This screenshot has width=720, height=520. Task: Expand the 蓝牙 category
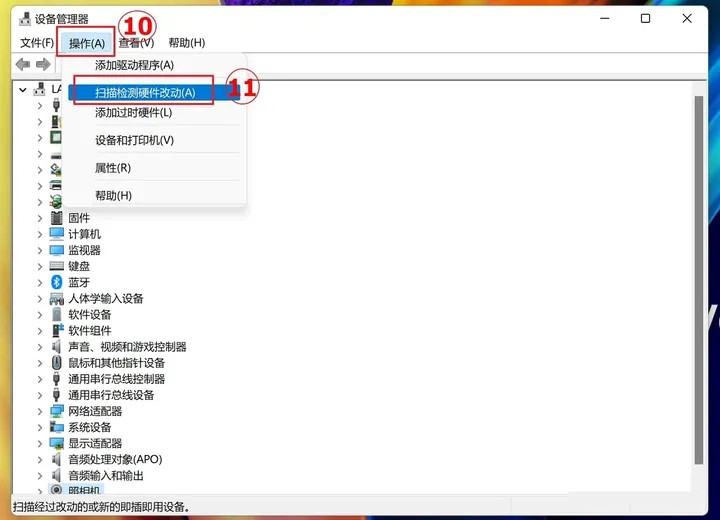pos(40,283)
